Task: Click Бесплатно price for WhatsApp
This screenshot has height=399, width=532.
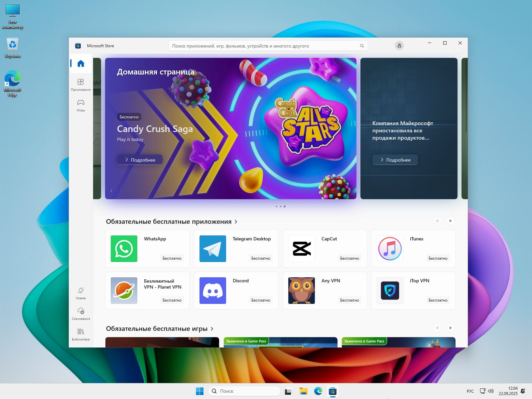Action: [x=172, y=258]
